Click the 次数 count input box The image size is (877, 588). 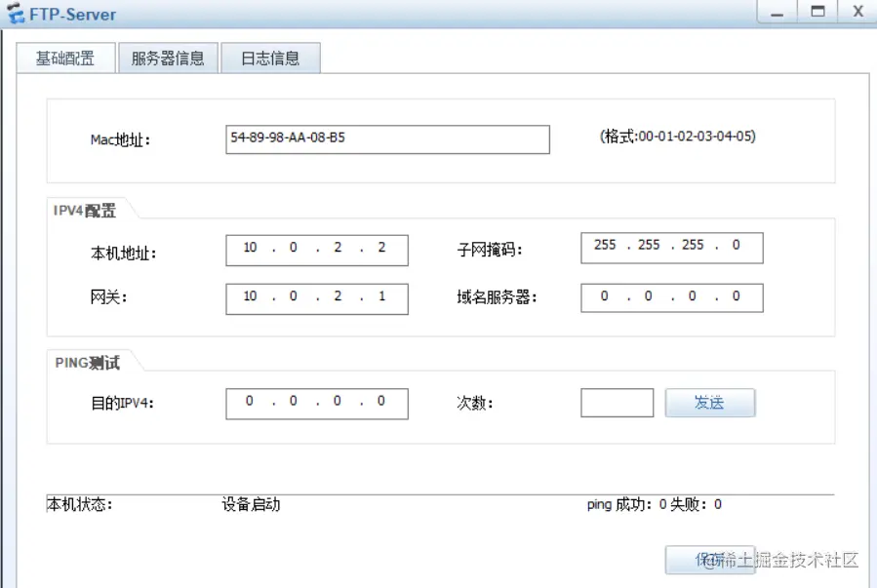coord(617,402)
